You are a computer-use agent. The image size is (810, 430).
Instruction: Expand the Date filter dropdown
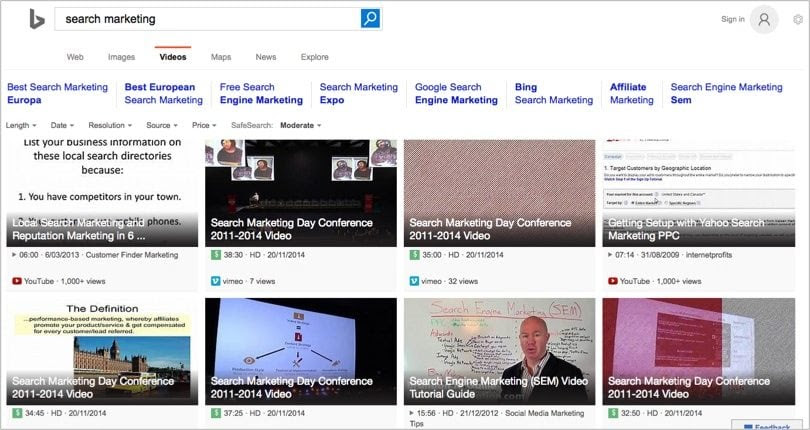click(x=63, y=125)
